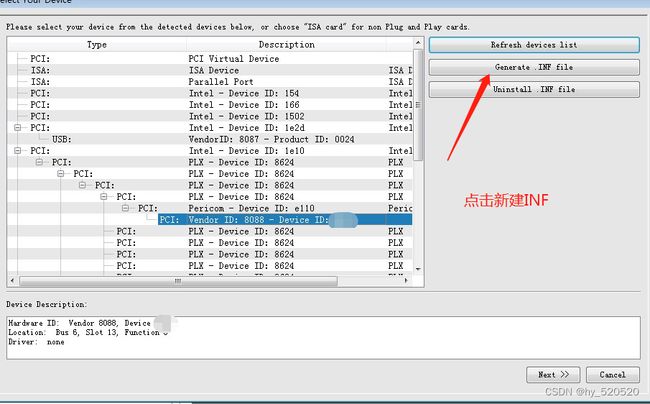The image size is (650, 404).
Task: Click the Driver: none text line
Action: coord(36,342)
